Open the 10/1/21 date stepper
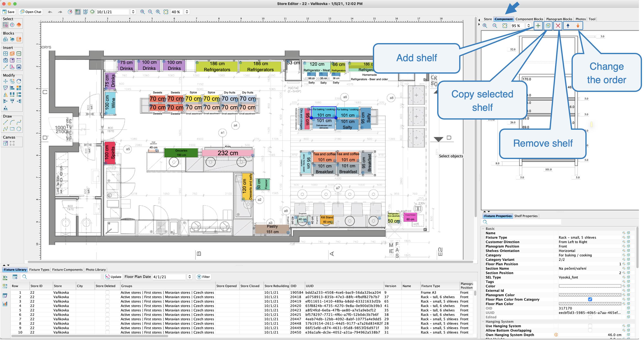The image size is (644, 340). (x=133, y=12)
